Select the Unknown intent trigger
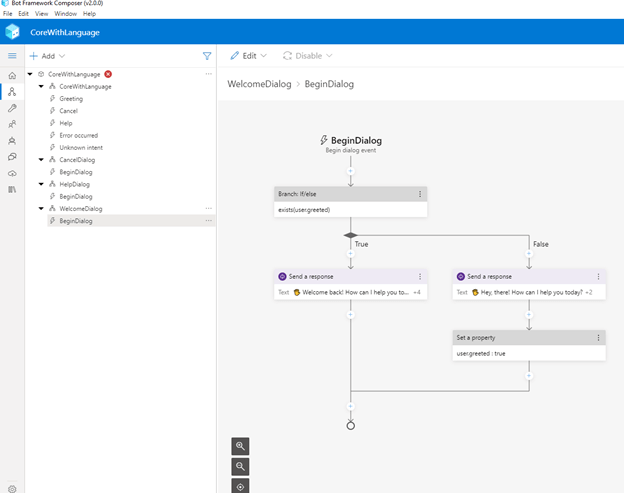This screenshot has height=493, width=624. (x=78, y=147)
